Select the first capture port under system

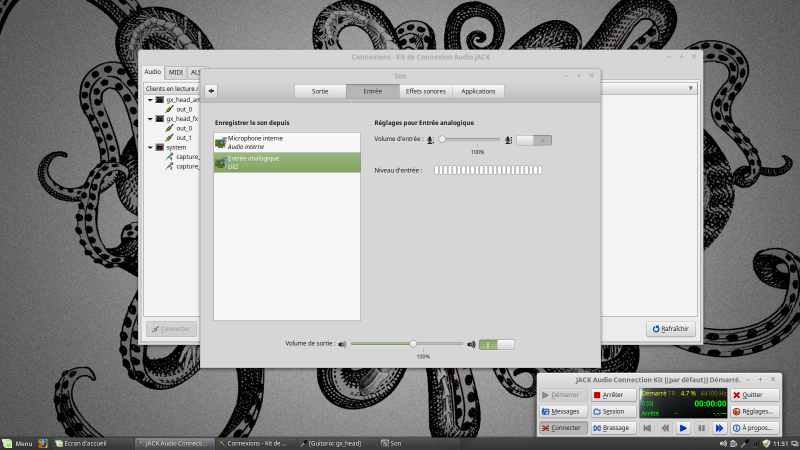click(182, 157)
